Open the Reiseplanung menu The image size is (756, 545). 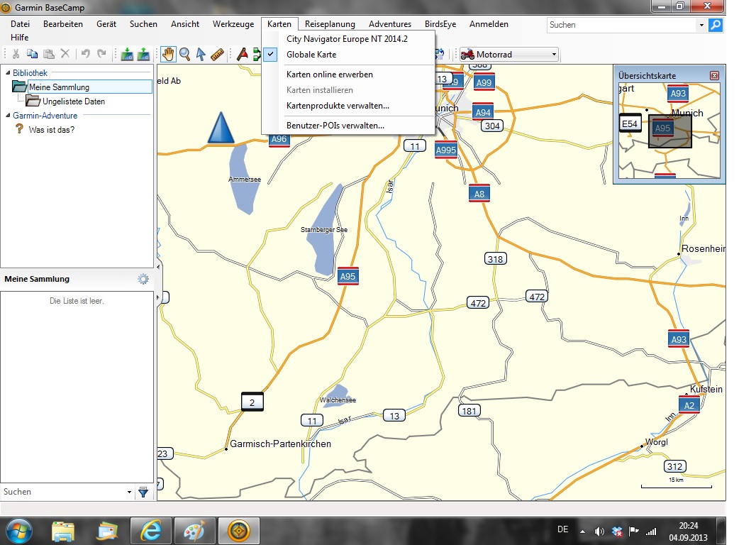pos(330,24)
